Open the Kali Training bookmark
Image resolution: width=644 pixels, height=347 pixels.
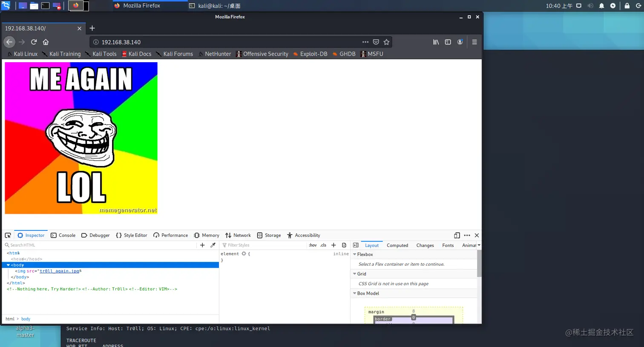[61, 54]
